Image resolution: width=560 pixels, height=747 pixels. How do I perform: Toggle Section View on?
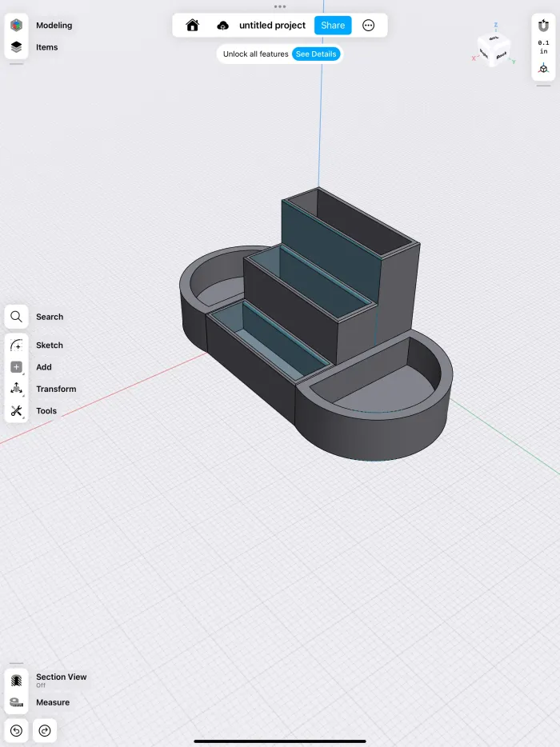click(x=16, y=681)
